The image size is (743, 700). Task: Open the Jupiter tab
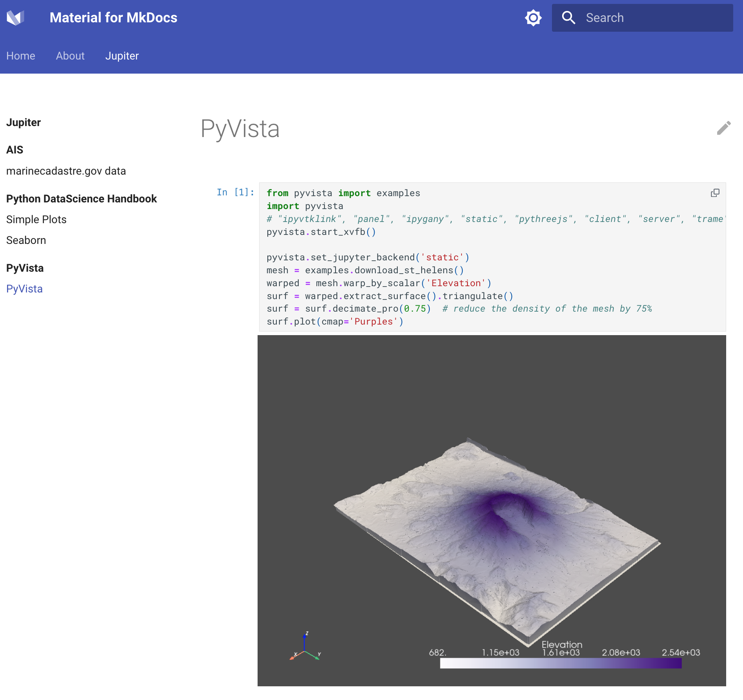[x=122, y=56]
